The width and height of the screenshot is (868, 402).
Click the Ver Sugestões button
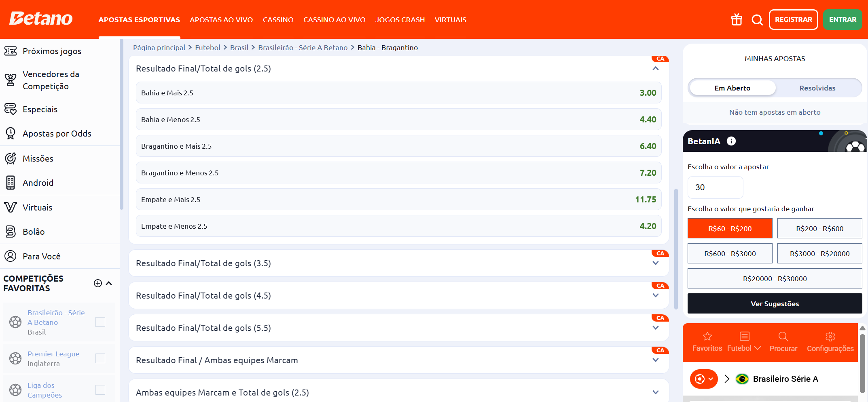click(775, 303)
